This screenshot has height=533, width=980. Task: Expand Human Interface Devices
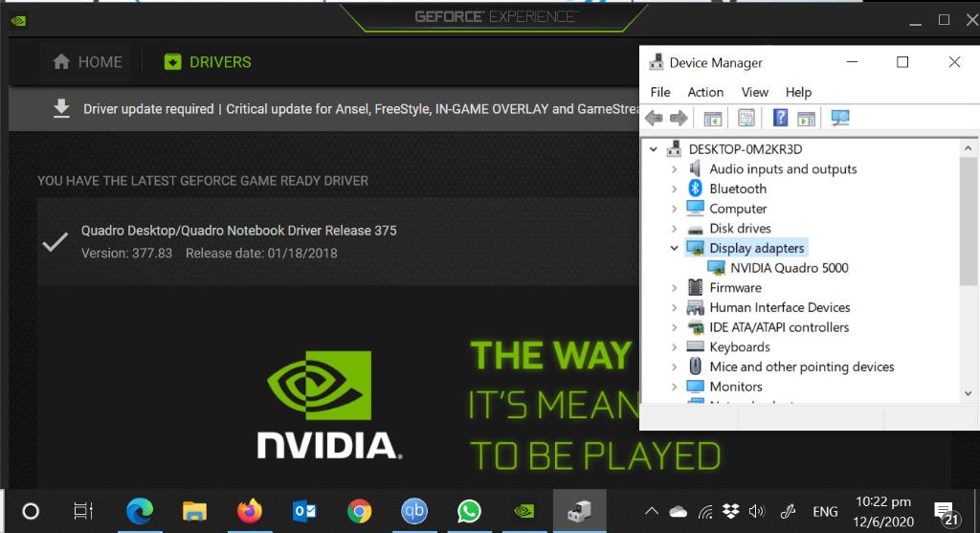pos(674,307)
